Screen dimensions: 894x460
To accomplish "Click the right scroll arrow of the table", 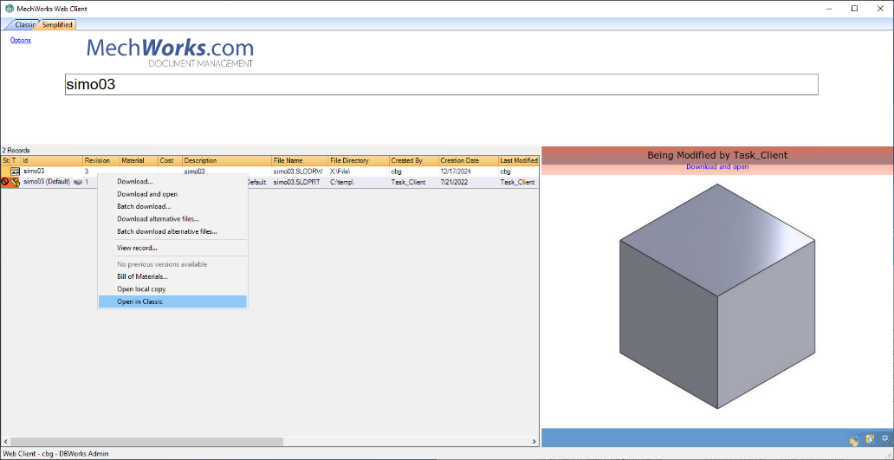I will [534, 442].
